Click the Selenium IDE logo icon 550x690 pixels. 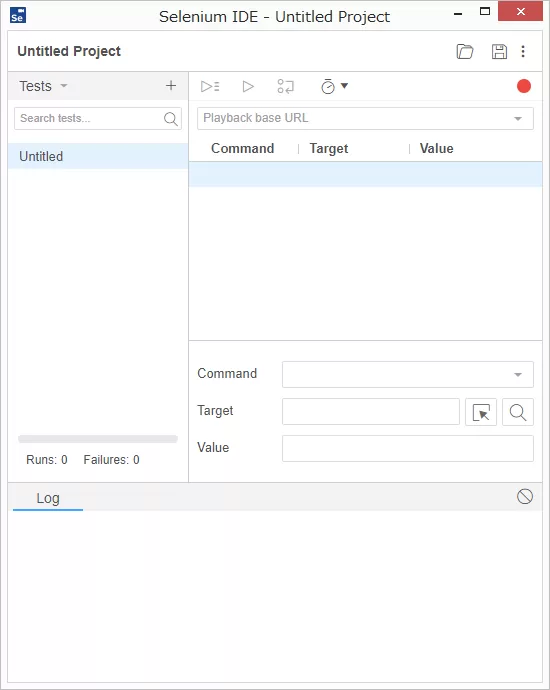18,15
